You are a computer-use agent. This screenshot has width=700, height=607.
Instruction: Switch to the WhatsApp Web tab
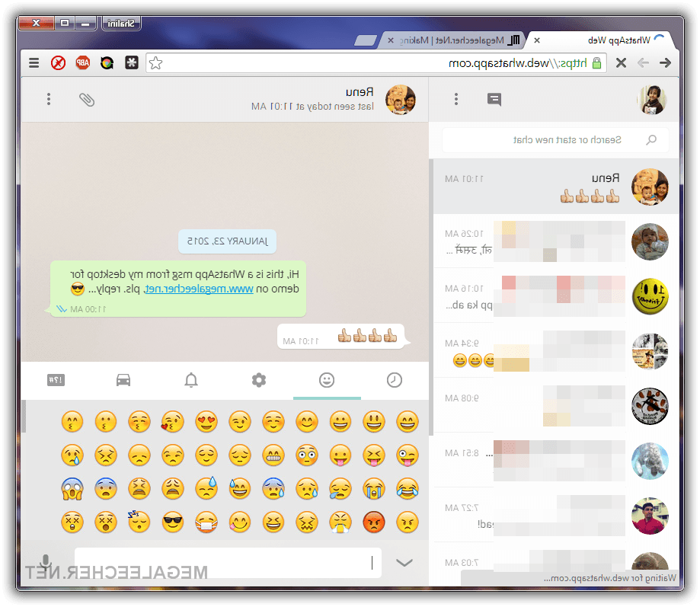point(601,40)
